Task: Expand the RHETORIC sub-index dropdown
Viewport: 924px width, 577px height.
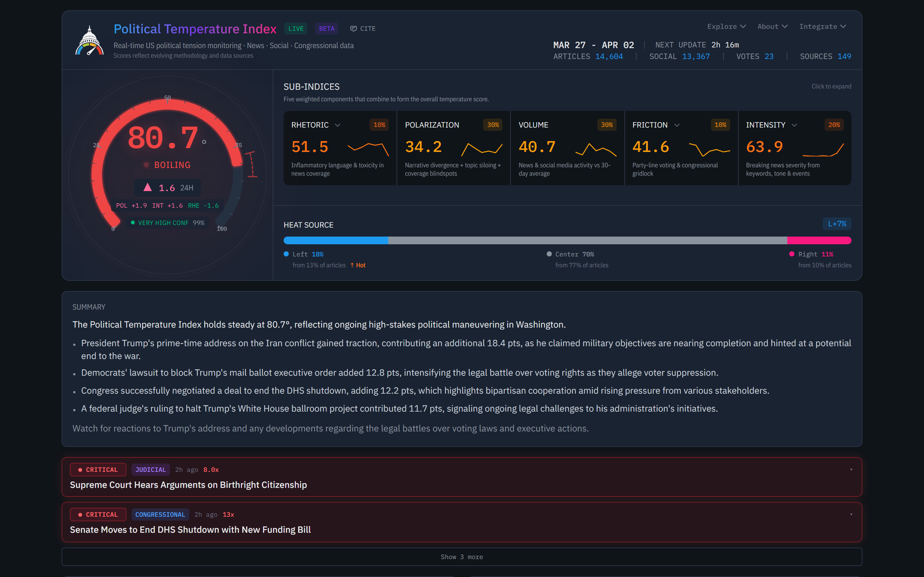Action: pos(338,125)
